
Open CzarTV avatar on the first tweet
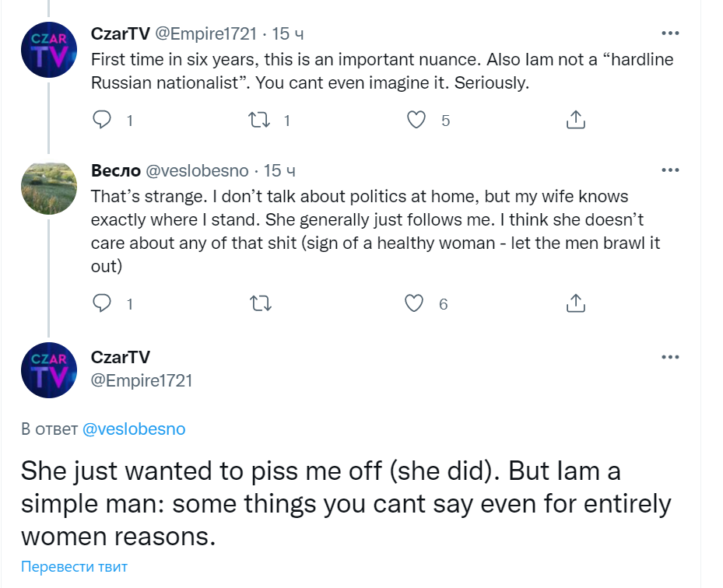48,50
